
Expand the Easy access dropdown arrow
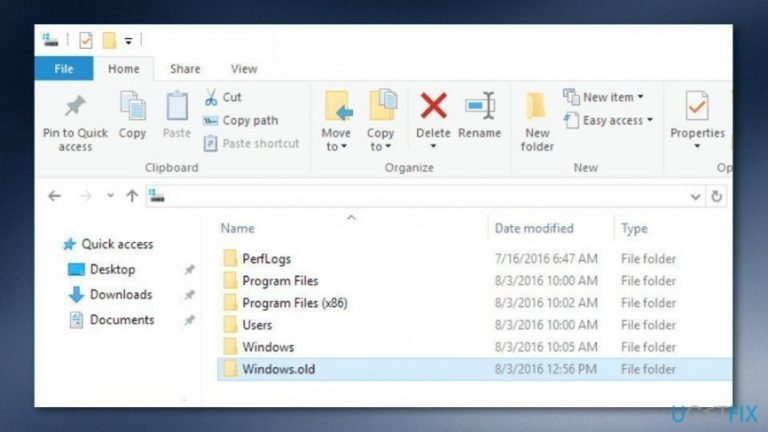650,120
